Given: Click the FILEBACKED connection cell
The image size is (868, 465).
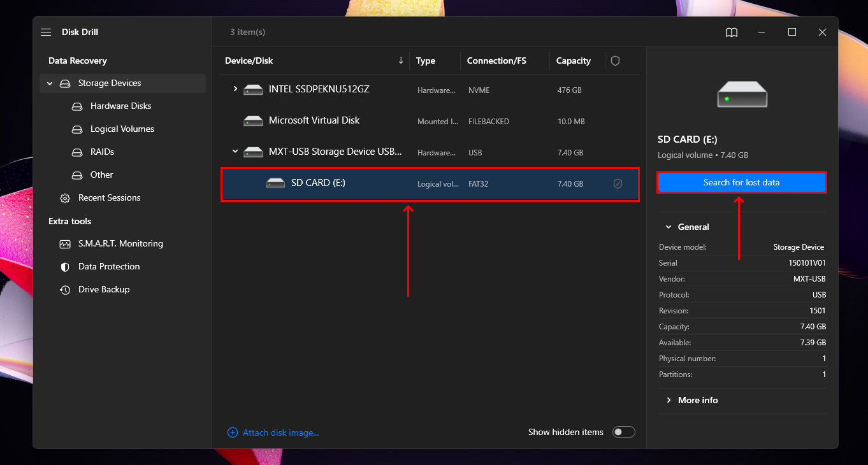Looking at the screenshot, I should coord(489,122).
